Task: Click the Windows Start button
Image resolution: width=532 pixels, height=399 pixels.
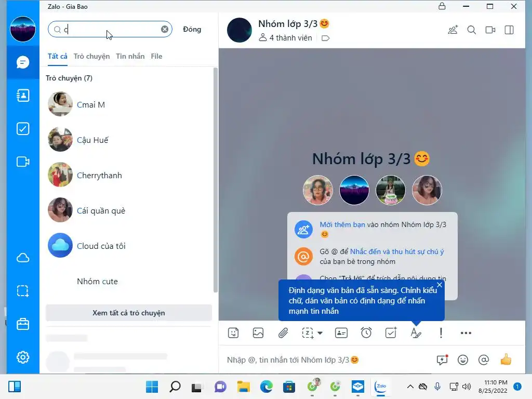Action: (152, 387)
